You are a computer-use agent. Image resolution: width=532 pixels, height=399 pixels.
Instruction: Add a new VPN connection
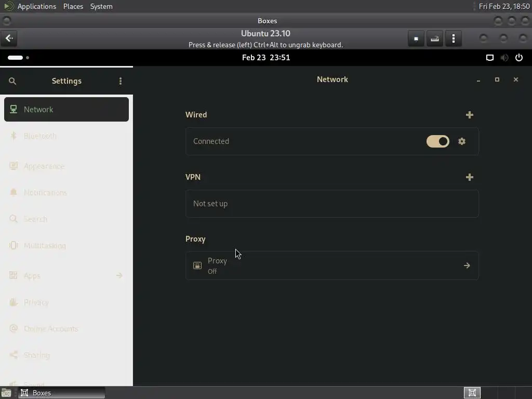click(x=470, y=177)
